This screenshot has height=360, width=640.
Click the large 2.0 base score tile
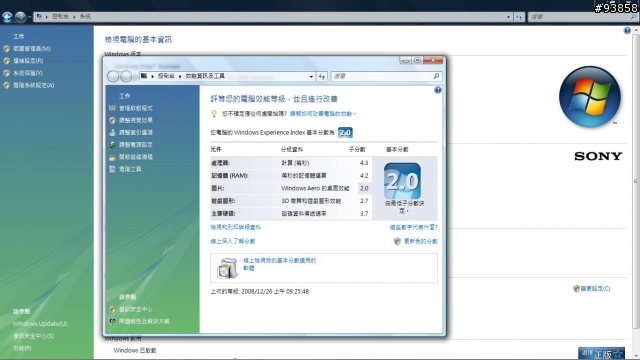(x=402, y=181)
